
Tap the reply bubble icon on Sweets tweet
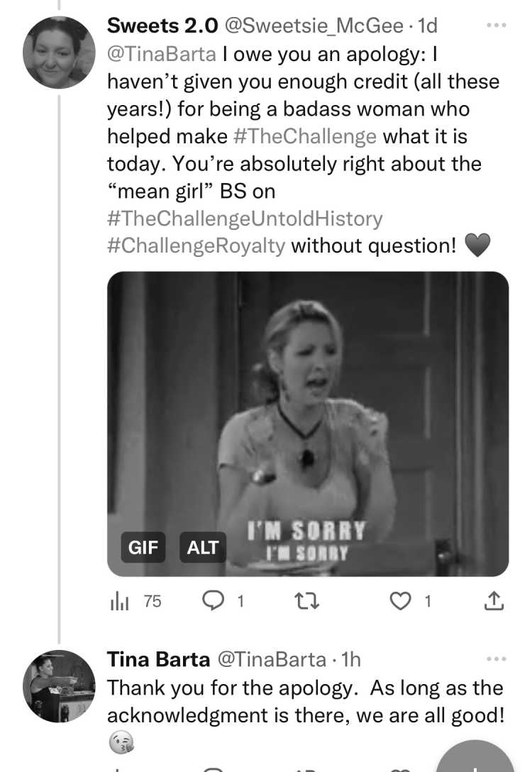(213, 601)
